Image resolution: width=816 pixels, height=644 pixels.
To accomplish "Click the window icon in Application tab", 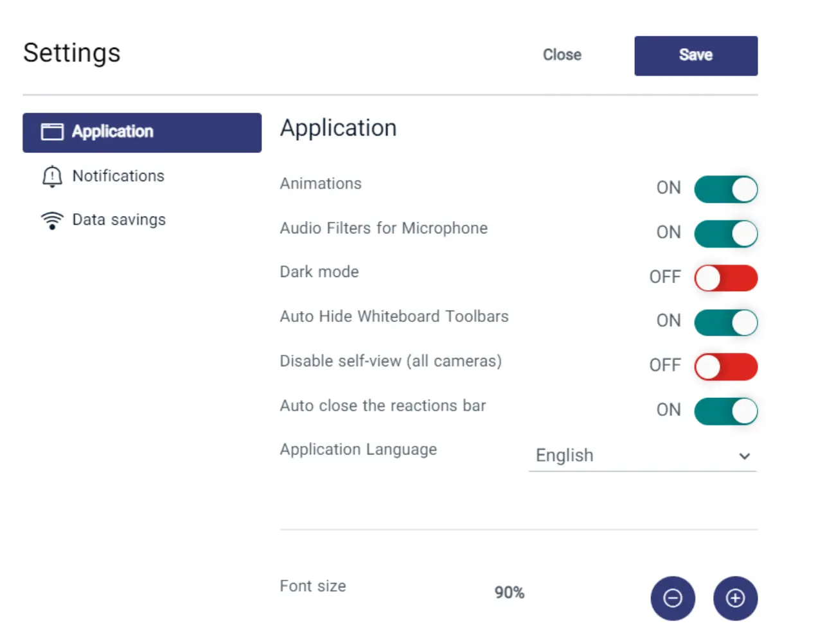I will click(x=52, y=132).
